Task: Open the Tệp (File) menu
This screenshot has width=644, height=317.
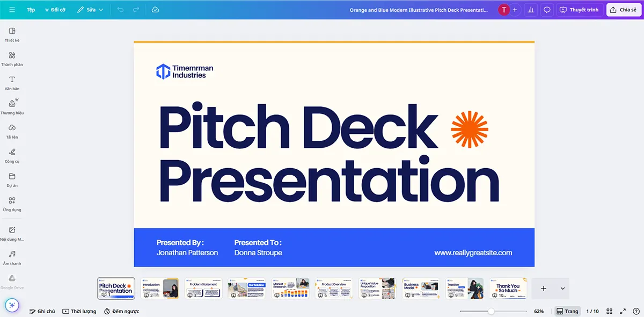Action: point(31,10)
